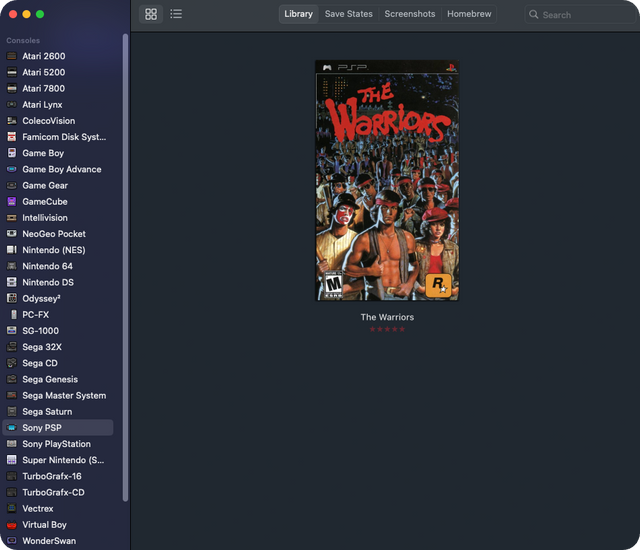The image size is (640, 550).
Task: Click the Sony PlayStation console icon
Action: 12,444
